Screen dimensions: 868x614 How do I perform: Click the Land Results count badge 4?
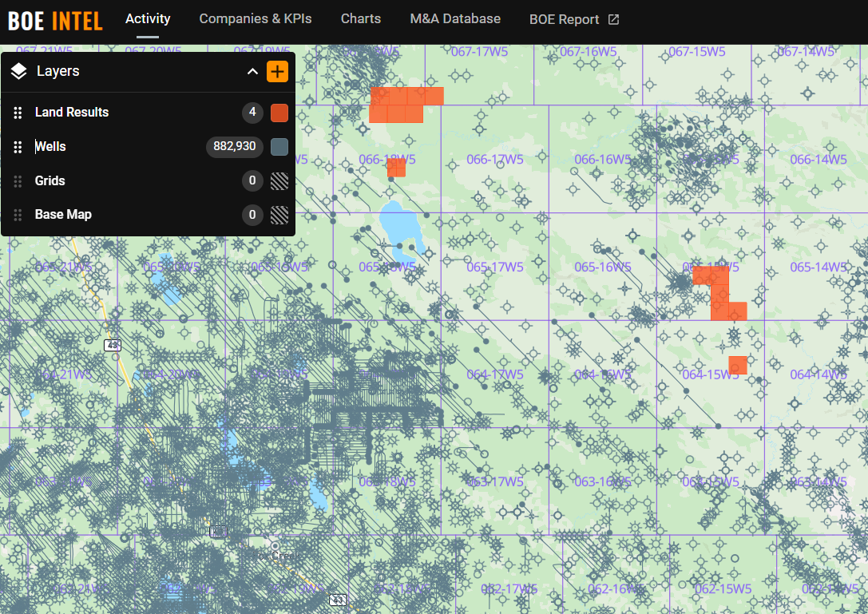coord(252,113)
